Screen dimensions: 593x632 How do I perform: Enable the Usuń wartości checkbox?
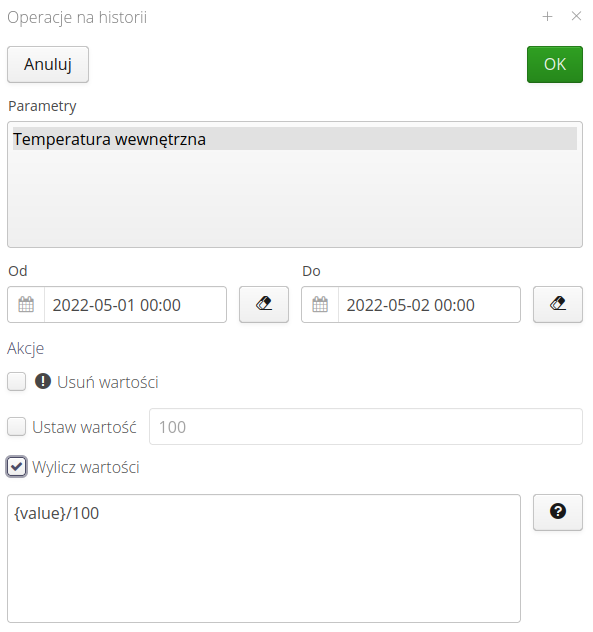tap(17, 381)
